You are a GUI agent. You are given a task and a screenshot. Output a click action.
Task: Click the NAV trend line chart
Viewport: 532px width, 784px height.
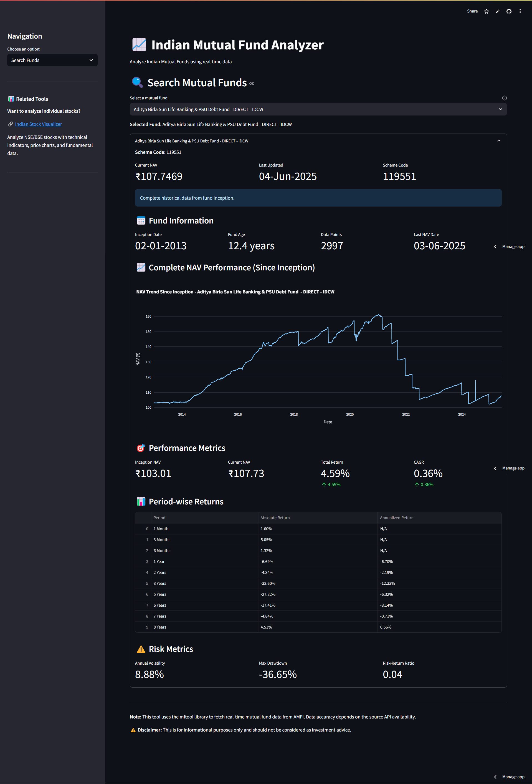pos(327,361)
